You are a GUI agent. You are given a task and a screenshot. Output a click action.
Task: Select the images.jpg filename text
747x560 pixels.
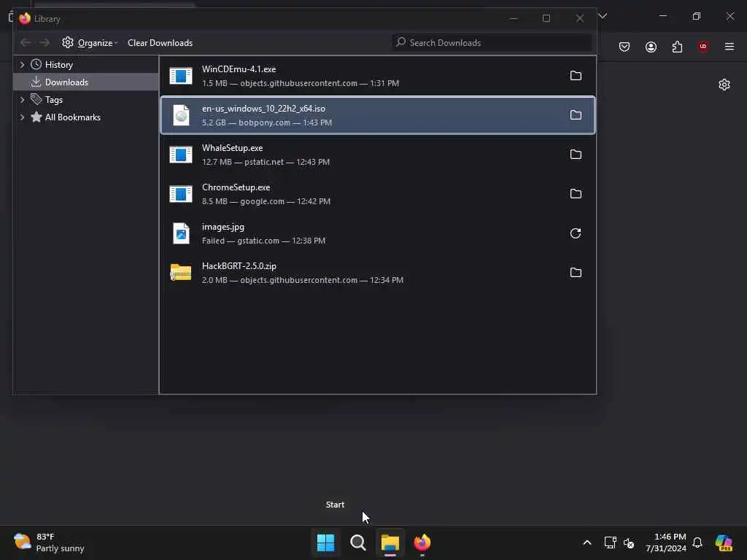(223, 227)
